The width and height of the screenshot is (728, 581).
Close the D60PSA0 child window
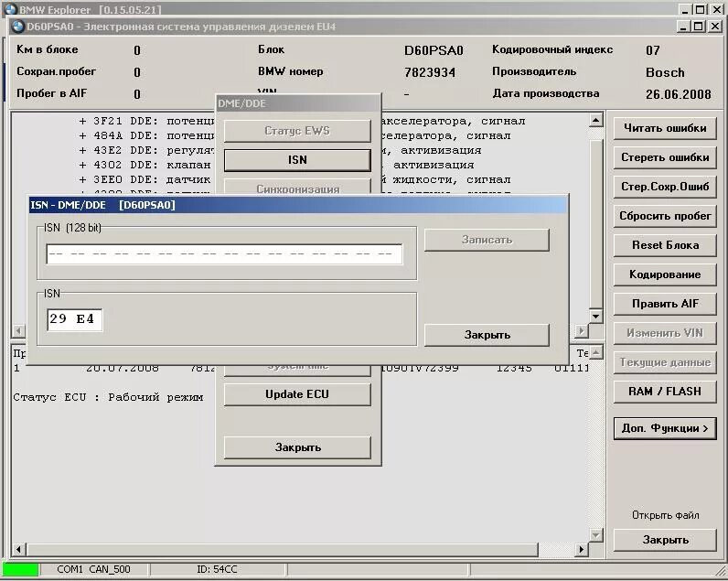point(715,27)
